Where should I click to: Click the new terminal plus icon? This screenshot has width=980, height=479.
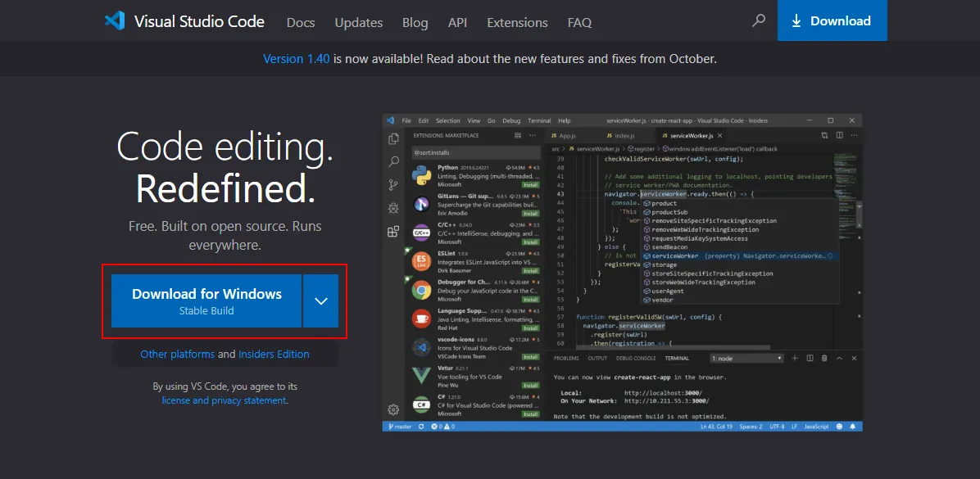coord(795,359)
